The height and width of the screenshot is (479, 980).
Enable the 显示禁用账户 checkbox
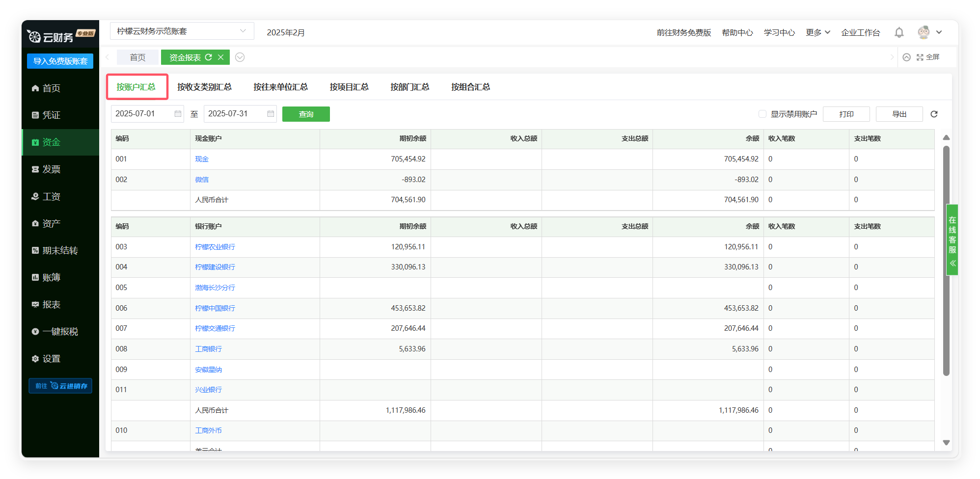click(762, 114)
